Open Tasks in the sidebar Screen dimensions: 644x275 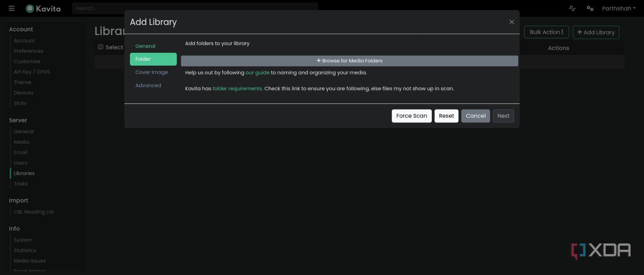point(21,184)
